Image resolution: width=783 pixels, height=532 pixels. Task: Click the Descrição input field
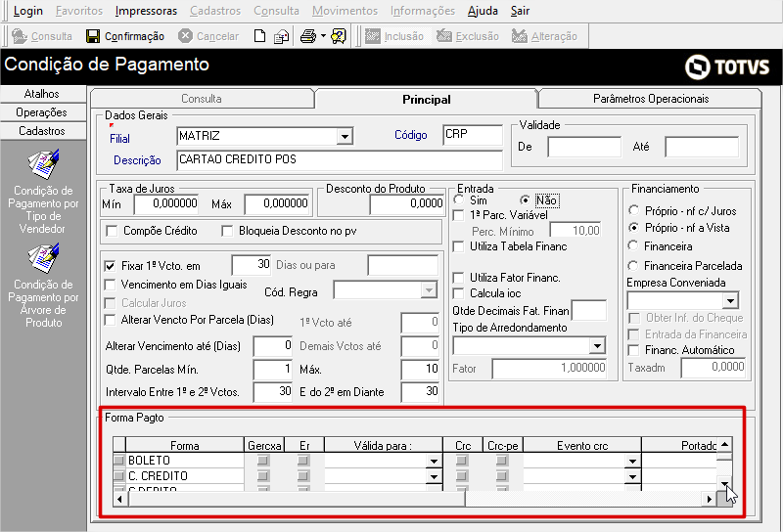pyautogui.click(x=340, y=159)
